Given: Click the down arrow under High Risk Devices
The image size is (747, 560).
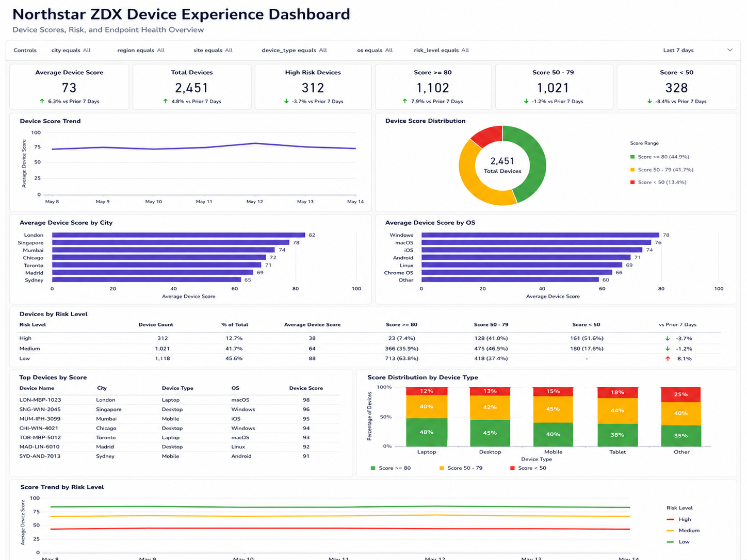Looking at the screenshot, I should 286,101.
